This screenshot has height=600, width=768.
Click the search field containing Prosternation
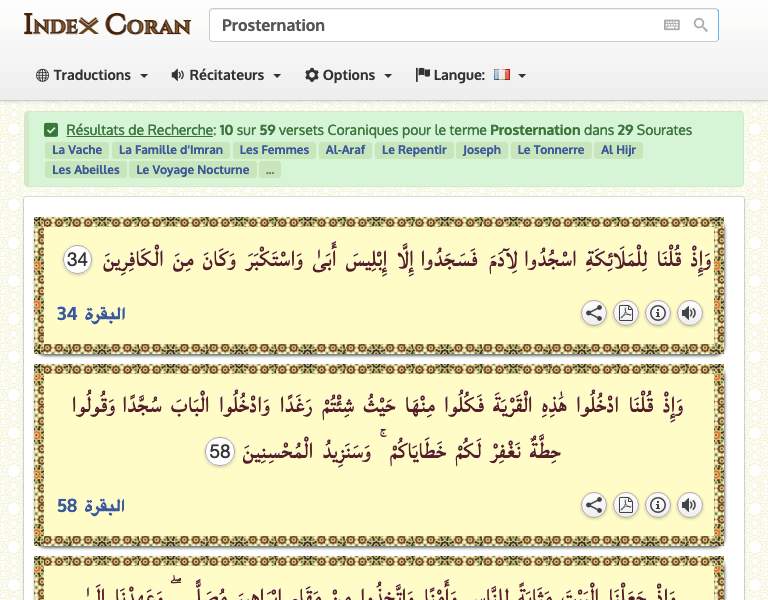(x=430, y=25)
